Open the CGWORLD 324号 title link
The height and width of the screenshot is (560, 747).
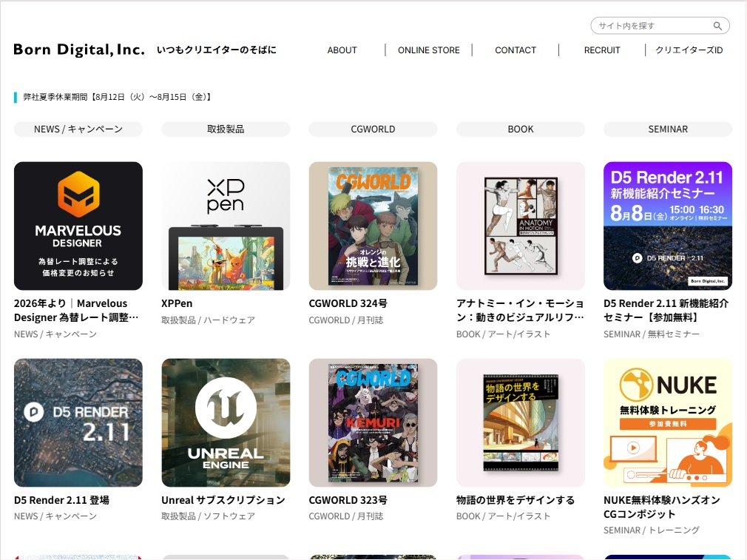[x=348, y=303]
